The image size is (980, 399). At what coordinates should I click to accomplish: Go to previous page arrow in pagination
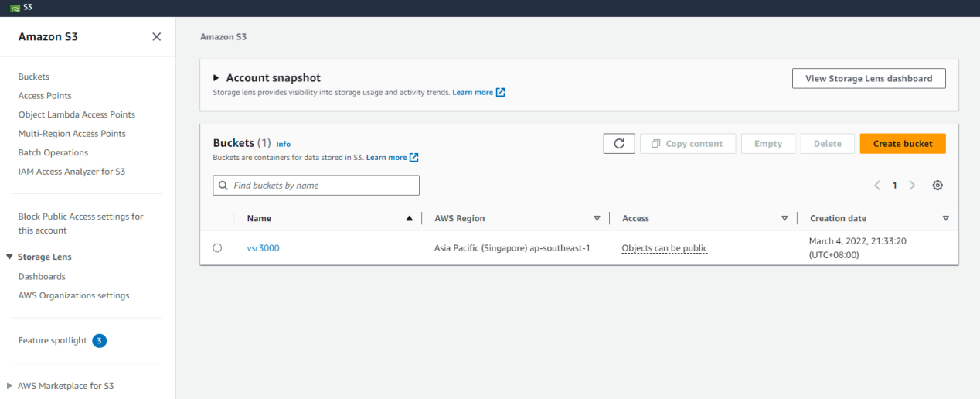pos(877,186)
